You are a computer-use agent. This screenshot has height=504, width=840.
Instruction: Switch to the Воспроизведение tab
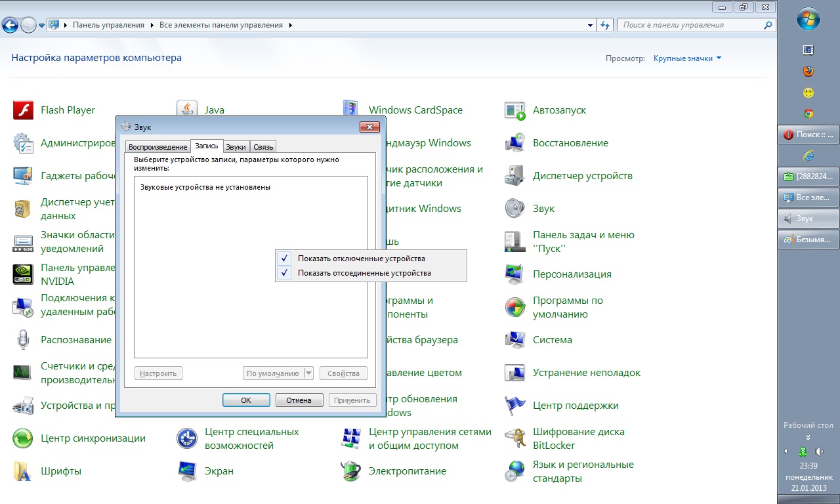click(x=157, y=147)
